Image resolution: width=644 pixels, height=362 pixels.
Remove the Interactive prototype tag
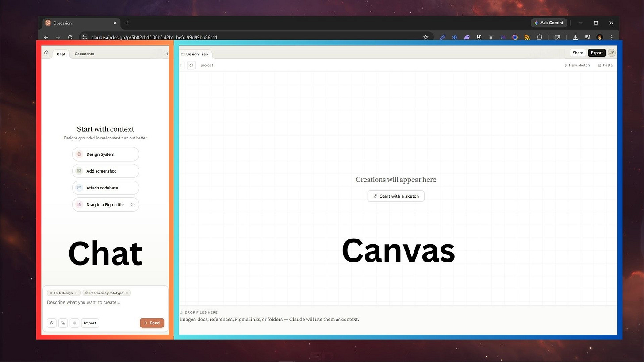tap(127, 293)
